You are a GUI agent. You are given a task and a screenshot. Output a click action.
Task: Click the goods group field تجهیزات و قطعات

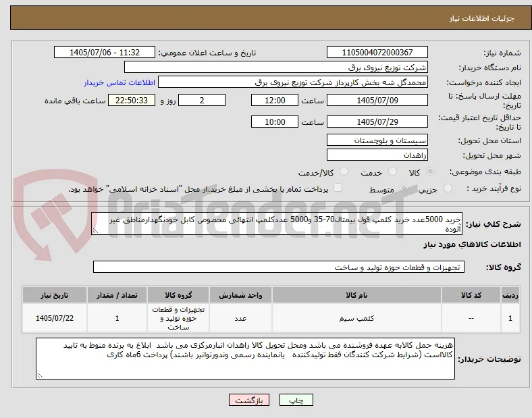pyautogui.click(x=279, y=267)
